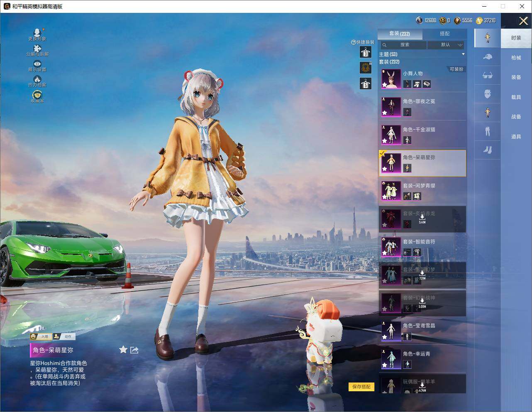This screenshot has width=532, height=412.
Task: Select 角色-千金淑猫 outfit thumbnail
Action: (x=391, y=135)
